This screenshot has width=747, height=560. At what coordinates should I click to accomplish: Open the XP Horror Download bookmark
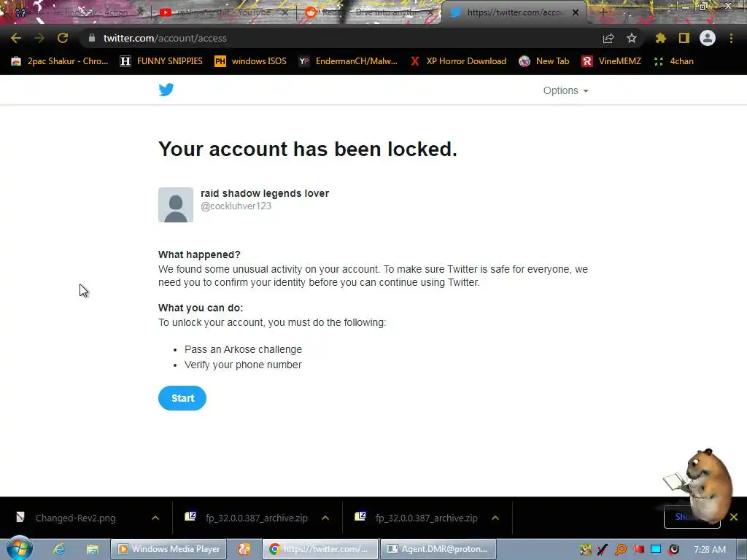[x=459, y=61]
